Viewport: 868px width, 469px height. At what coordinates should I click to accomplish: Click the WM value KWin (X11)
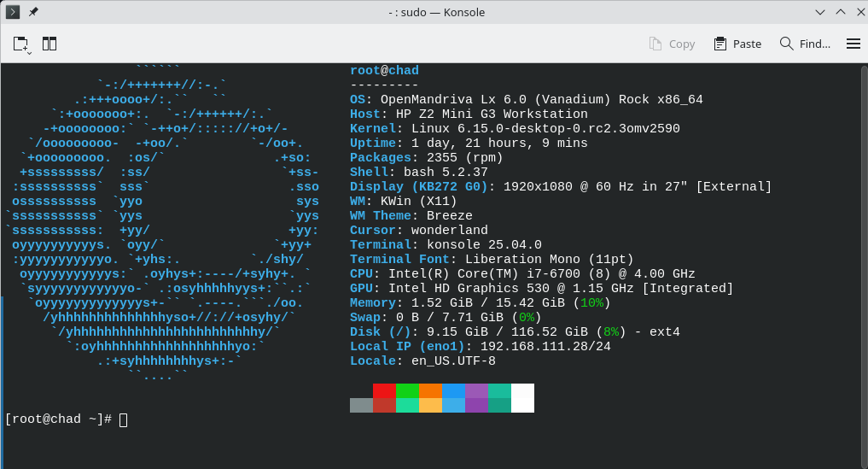418,202
